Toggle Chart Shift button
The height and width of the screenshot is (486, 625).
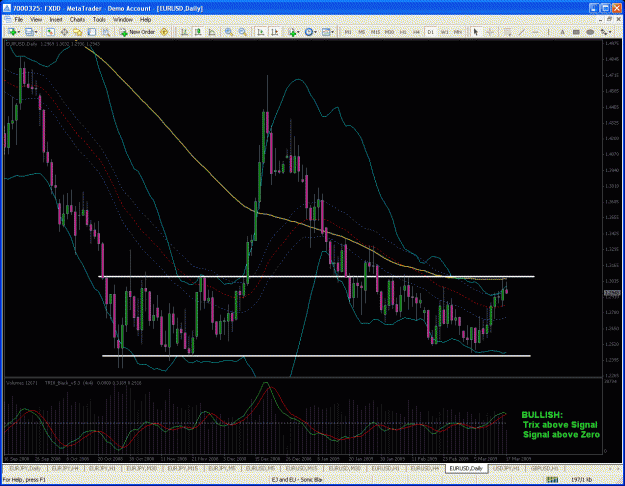(275, 32)
